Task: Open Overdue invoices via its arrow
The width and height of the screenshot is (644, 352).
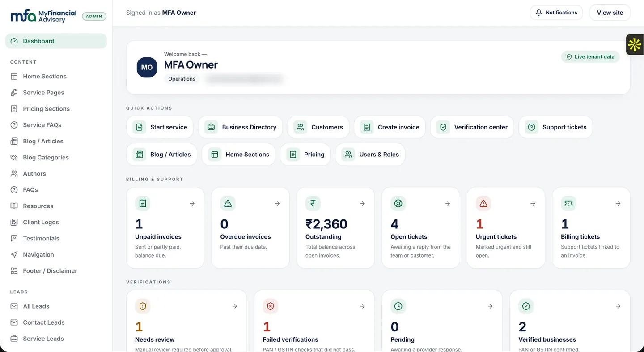Action: coord(277,203)
